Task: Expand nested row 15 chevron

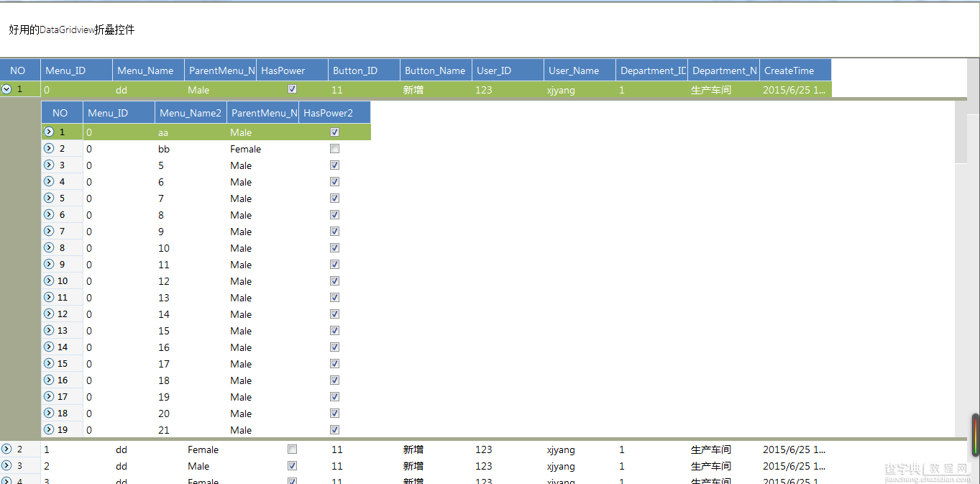Action: [x=49, y=363]
